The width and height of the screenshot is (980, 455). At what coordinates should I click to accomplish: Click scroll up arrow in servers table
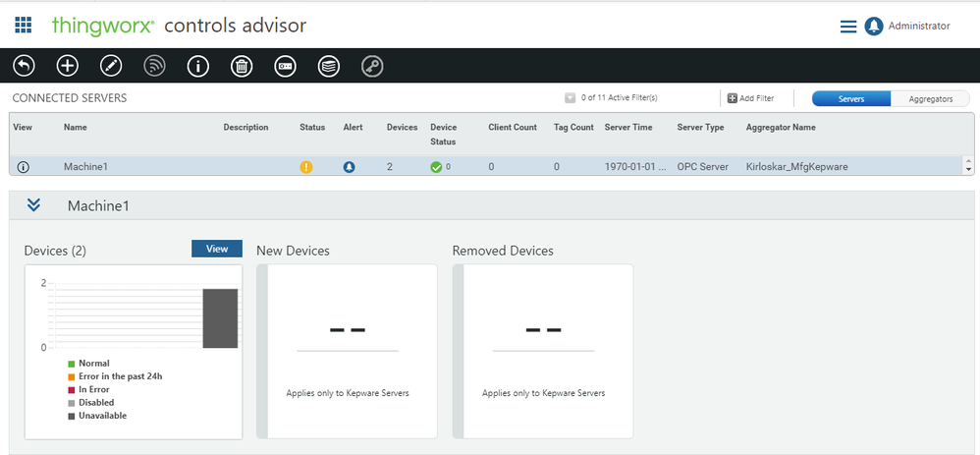[x=969, y=161]
